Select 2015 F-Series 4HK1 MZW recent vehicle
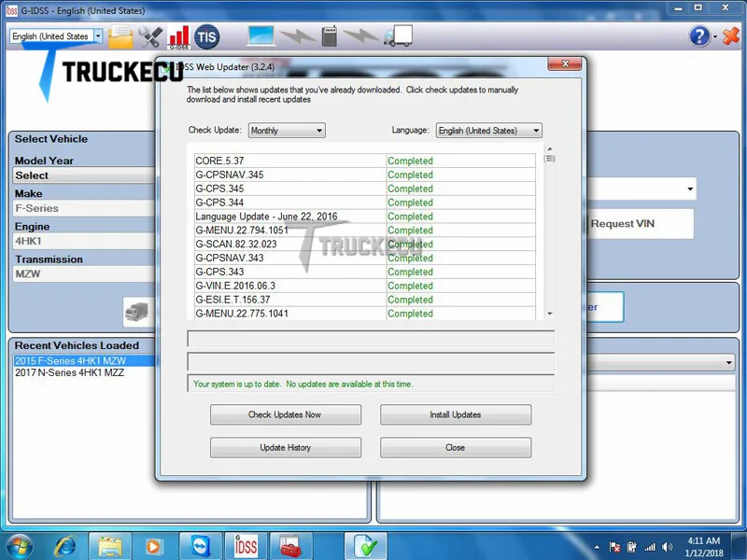Screen dimensions: 747x560 pos(84,360)
